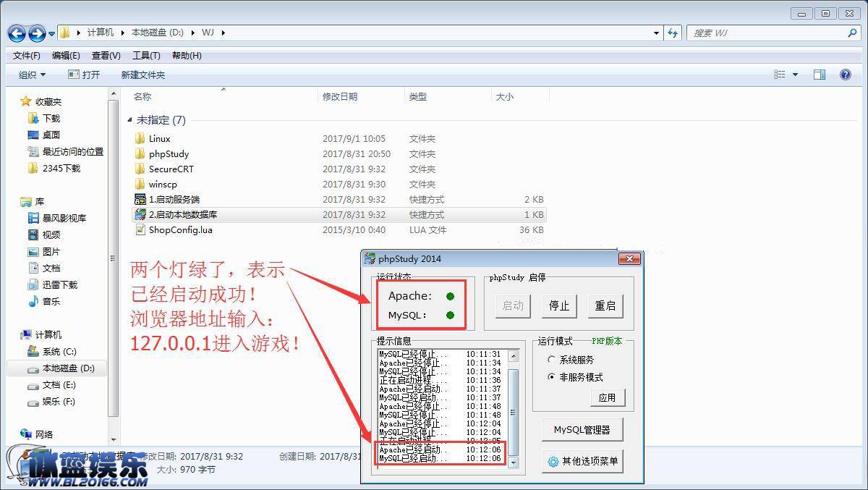Click the change view icon
The image size is (868, 490).
click(779, 75)
